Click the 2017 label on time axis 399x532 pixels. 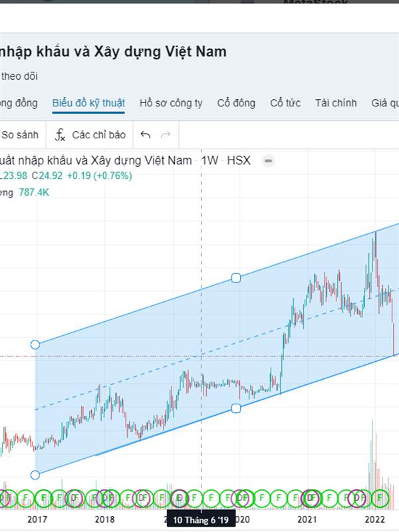37,519
